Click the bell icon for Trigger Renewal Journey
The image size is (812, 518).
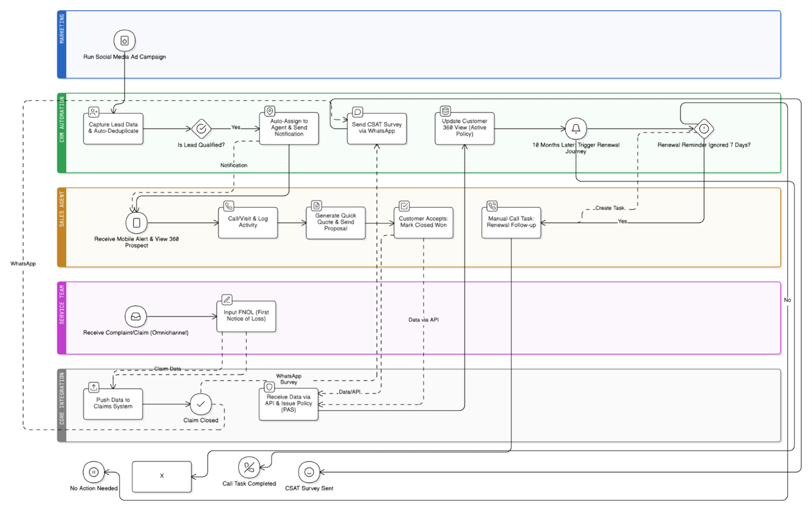click(x=575, y=129)
